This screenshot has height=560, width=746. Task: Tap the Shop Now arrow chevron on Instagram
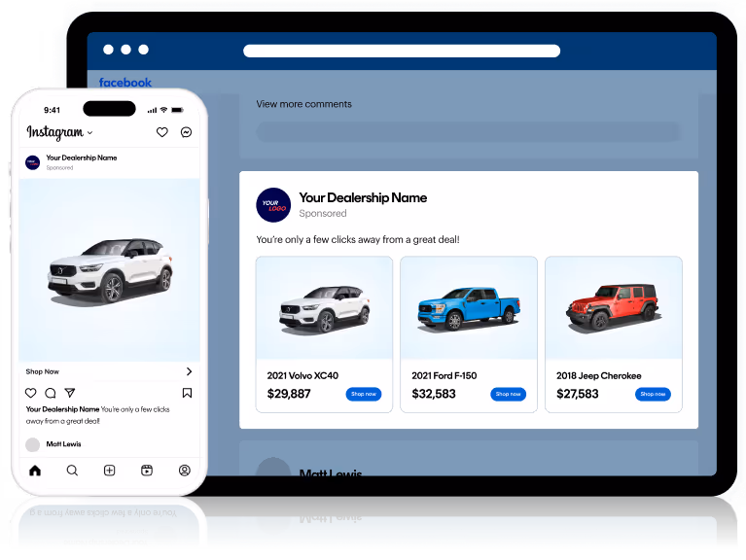click(x=189, y=371)
